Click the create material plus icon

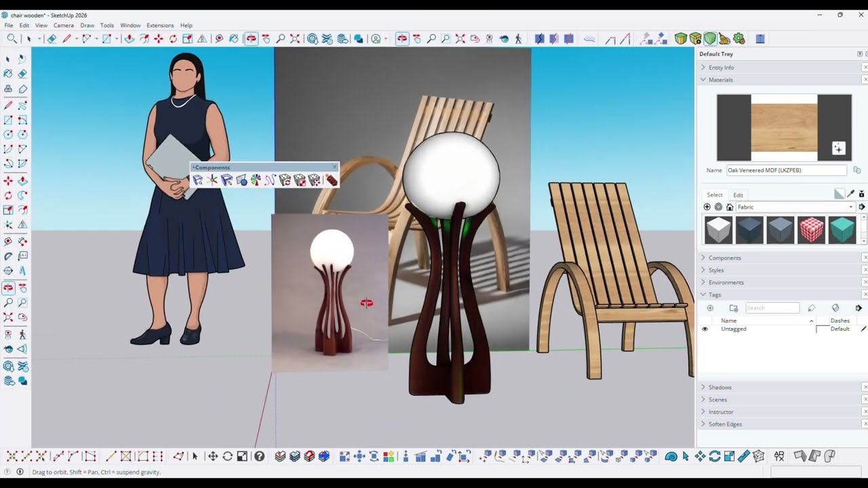click(x=707, y=207)
